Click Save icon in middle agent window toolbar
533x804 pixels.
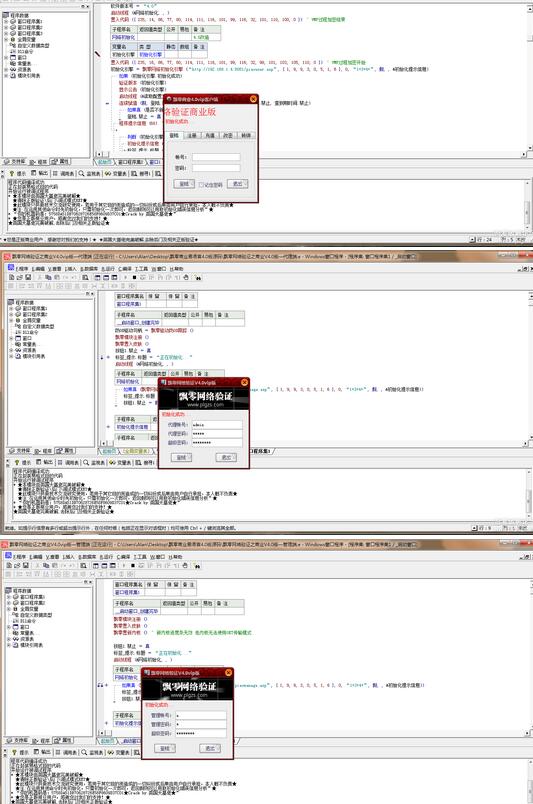coord(28,277)
